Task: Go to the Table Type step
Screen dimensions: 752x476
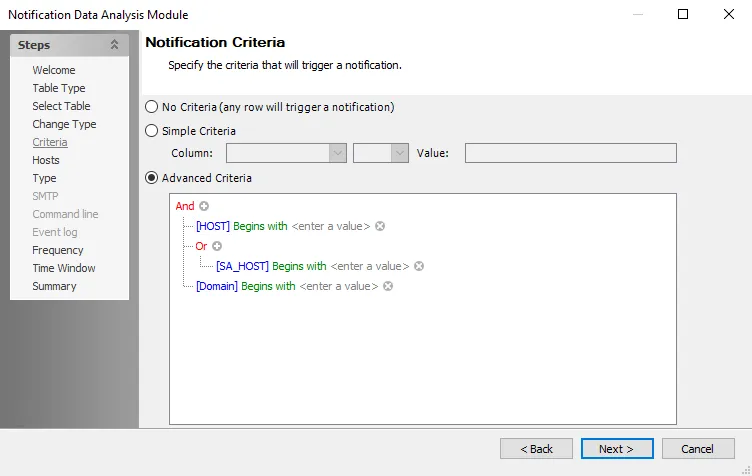Action: click(59, 88)
